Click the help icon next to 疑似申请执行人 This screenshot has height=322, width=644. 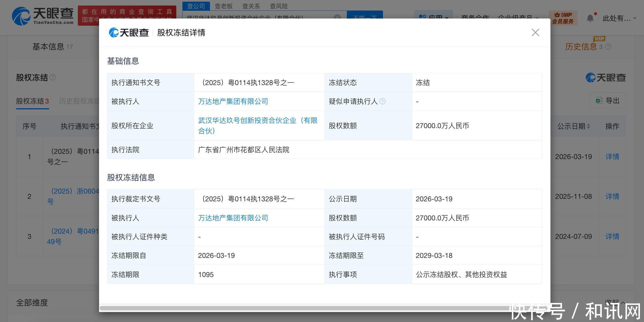[382, 101]
